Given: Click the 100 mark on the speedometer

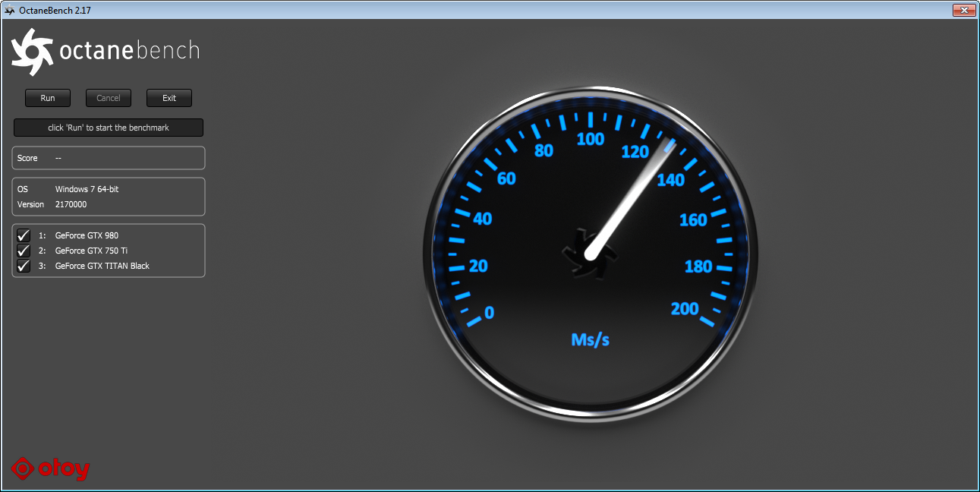Looking at the screenshot, I should pos(590,139).
